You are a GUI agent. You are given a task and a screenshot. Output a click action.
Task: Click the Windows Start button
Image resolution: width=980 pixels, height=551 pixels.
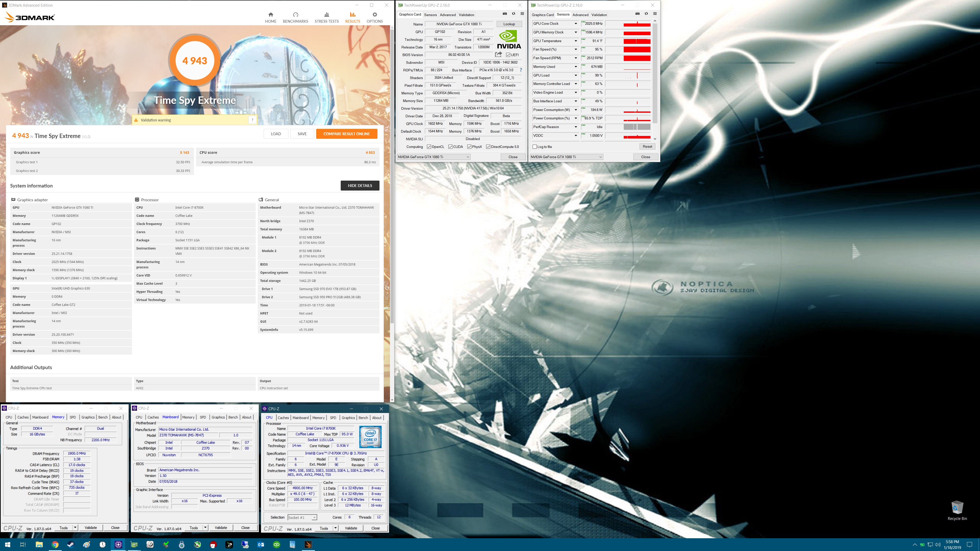tap(8, 545)
